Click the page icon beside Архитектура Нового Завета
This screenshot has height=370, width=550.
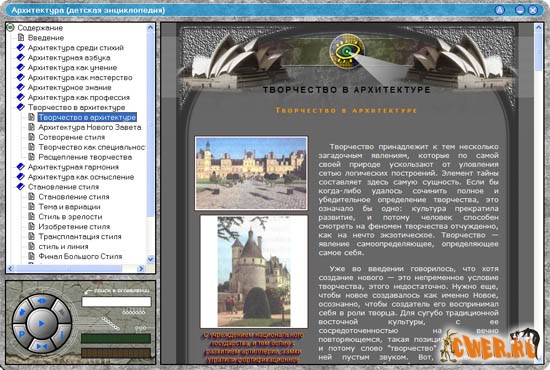pyautogui.click(x=32, y=127)
